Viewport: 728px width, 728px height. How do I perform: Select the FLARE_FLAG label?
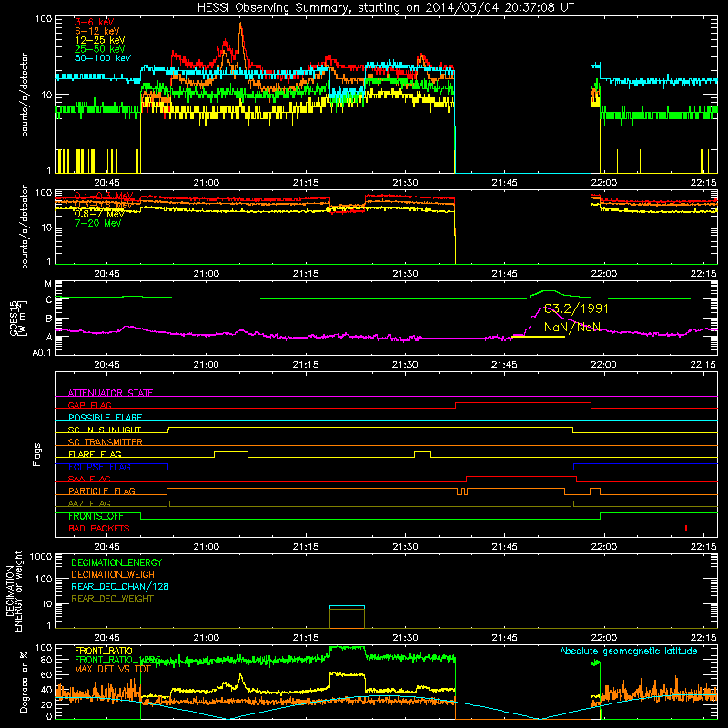(x=95, y=454)
